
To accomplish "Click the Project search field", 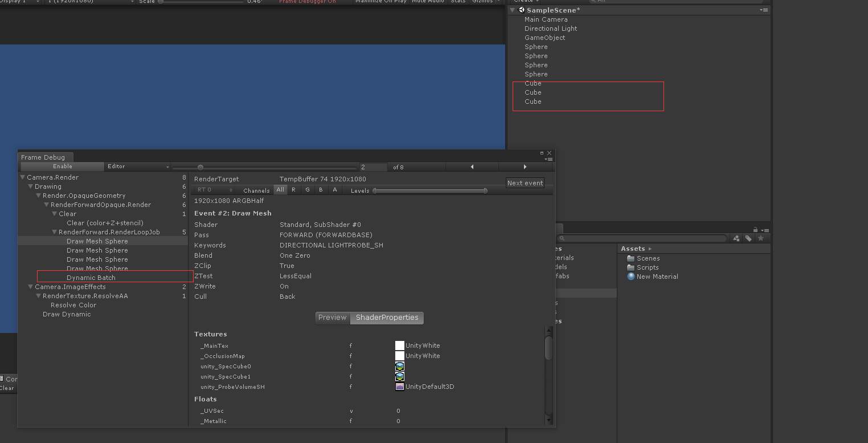I will coord(642,238).
